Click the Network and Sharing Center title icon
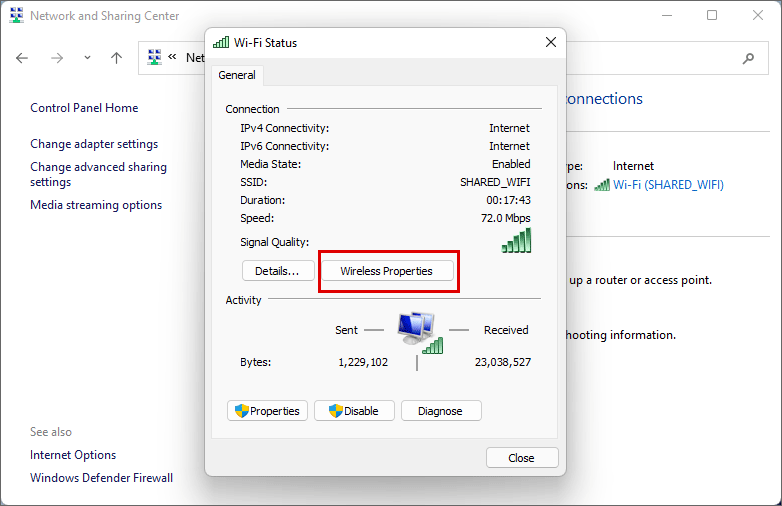782x506 pixels. click(16, 15)
